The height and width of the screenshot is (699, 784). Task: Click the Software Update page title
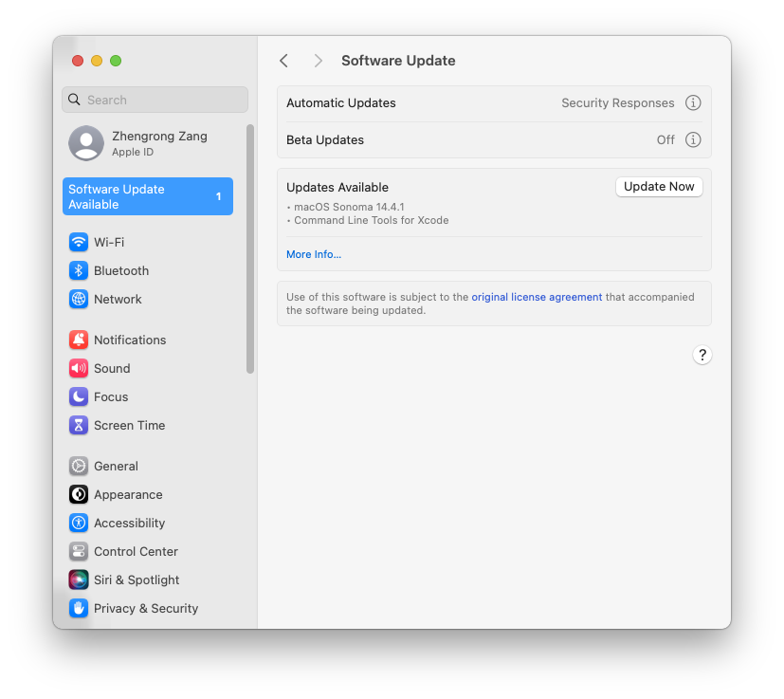398,61
